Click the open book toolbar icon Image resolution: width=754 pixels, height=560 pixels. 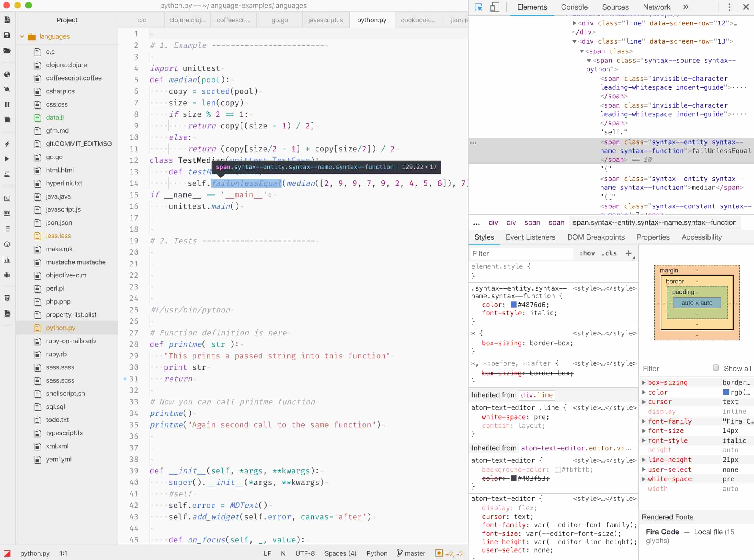[x=7, y=214]
